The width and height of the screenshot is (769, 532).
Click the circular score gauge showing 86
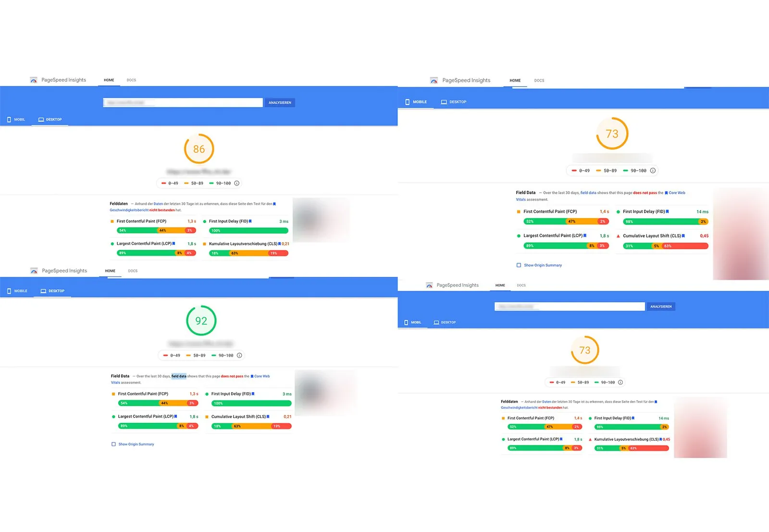[x=199, y=149]
